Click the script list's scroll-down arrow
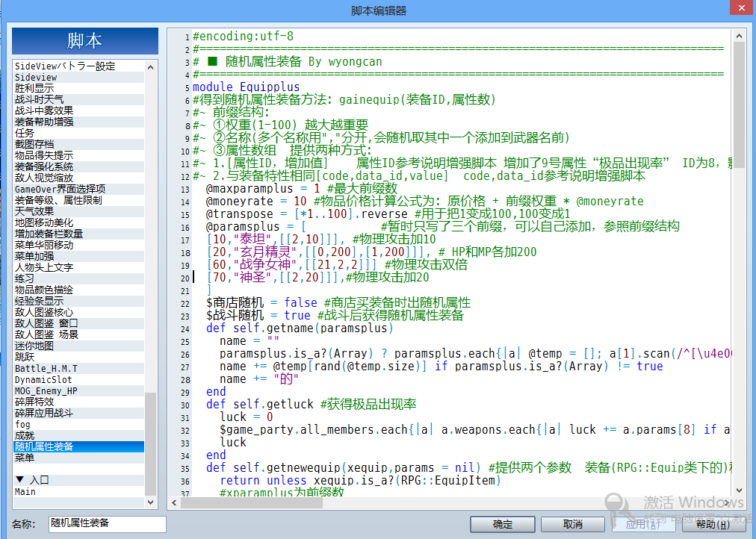Screen dimensions: 756x539 pos(150,502)
